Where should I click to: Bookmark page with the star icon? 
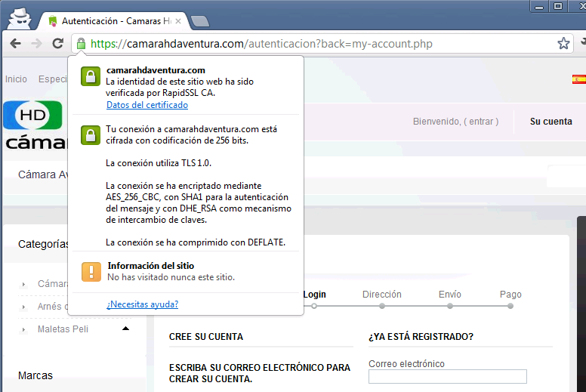pos(563,43)
